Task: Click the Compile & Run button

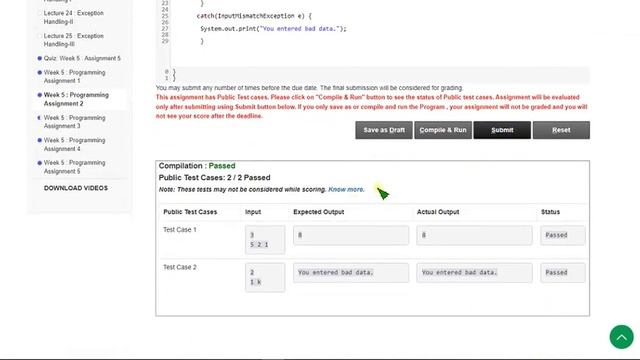Action: click(443, 130)
